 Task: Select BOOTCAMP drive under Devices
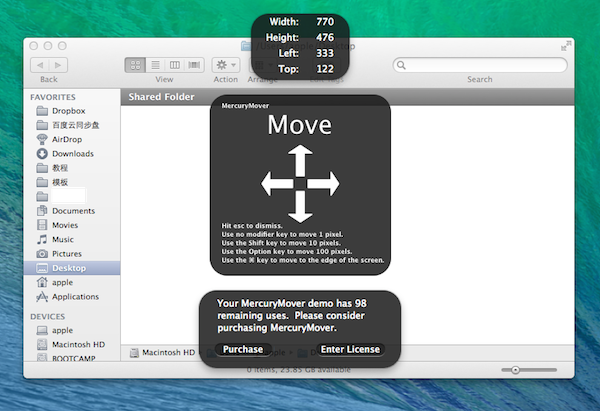click(72, 357)
